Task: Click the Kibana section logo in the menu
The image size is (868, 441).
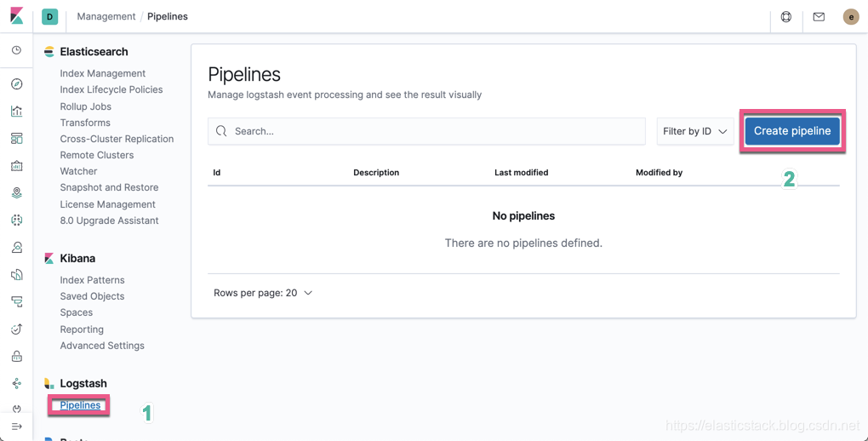Action: coord(49,258)
